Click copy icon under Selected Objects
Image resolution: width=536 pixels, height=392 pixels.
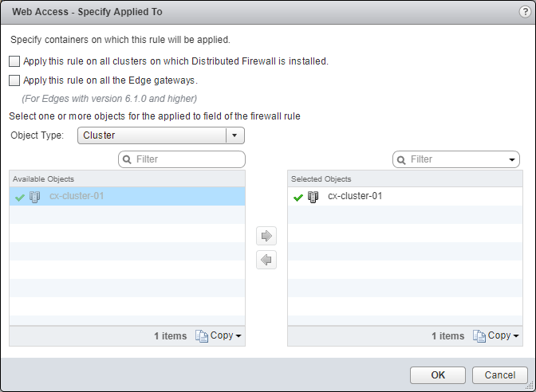(x=479, y=336)
